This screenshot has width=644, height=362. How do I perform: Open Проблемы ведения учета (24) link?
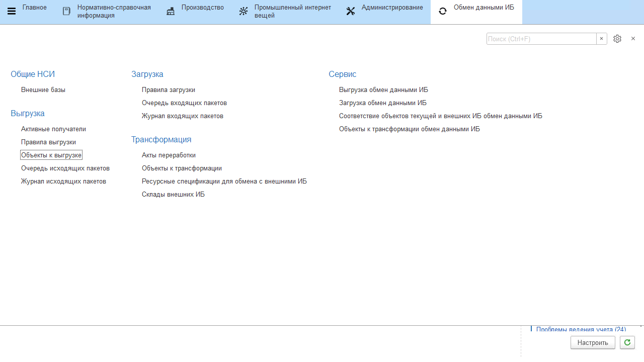[581, 329]
